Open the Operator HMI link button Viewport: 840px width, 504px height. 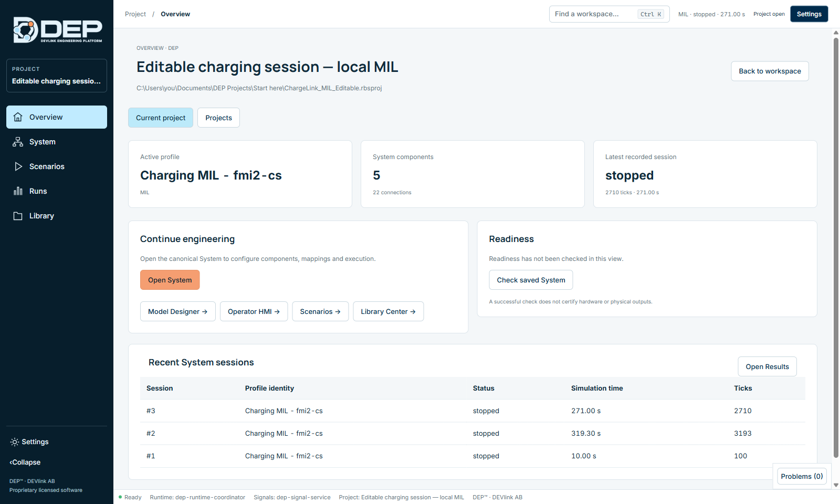[x=254, y=311]
